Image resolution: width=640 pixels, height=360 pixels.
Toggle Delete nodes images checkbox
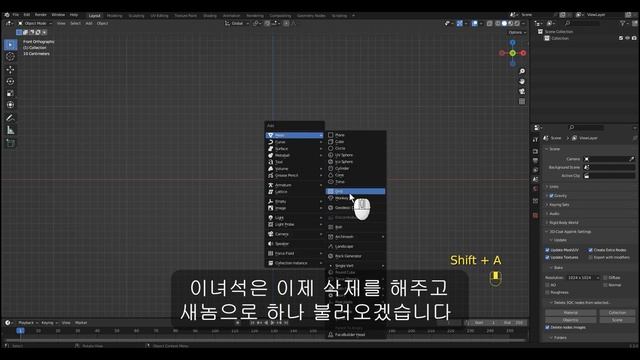click(x=547, y=327)
